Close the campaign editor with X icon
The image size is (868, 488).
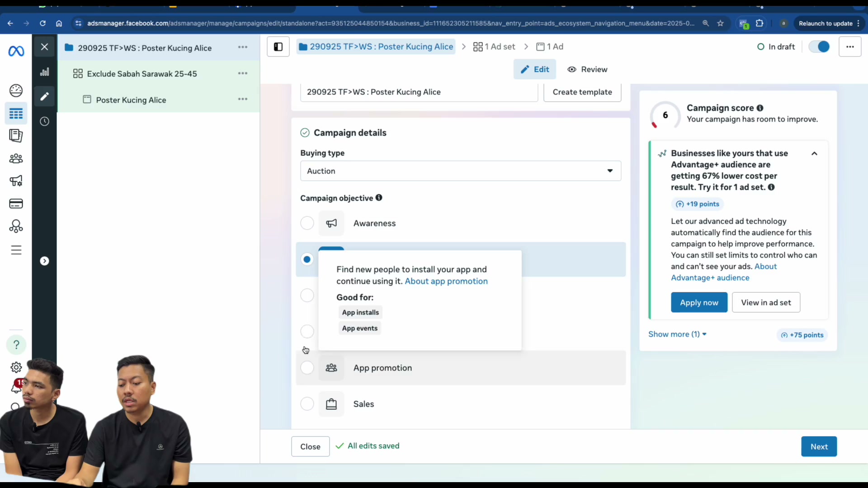pyautogui.click(x=44, y=47)
